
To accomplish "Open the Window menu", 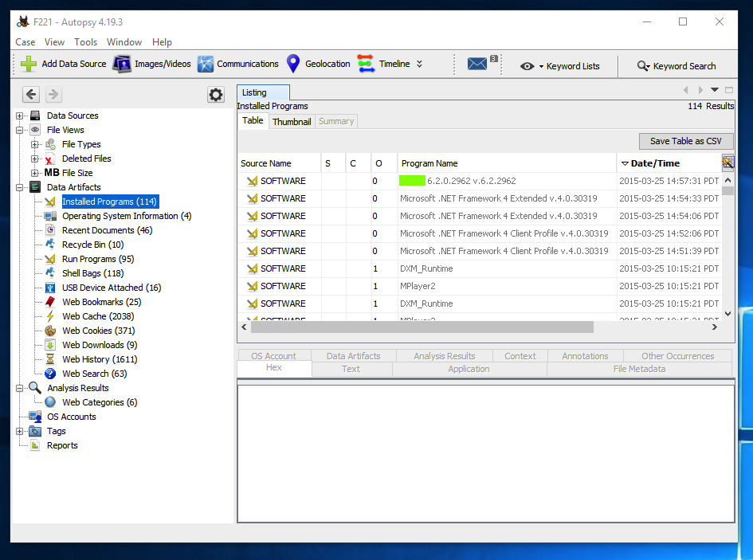I will [124, 42].
